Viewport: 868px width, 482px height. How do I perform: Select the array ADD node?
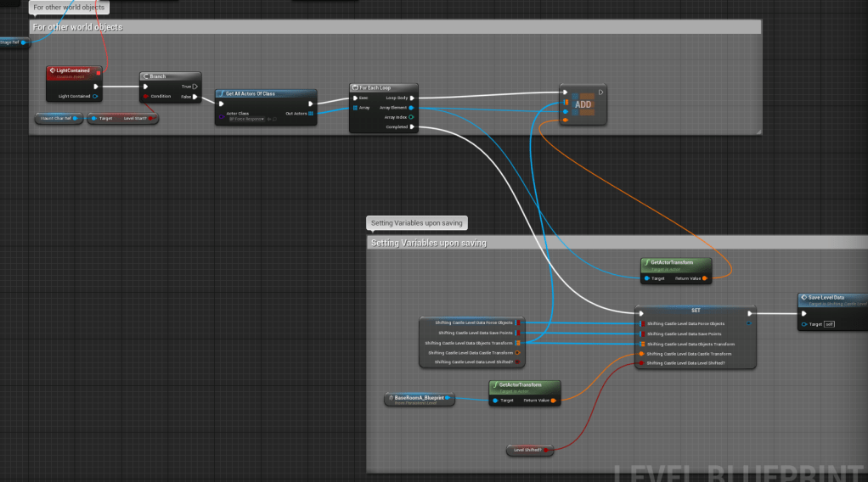click(x=583, y=105)
